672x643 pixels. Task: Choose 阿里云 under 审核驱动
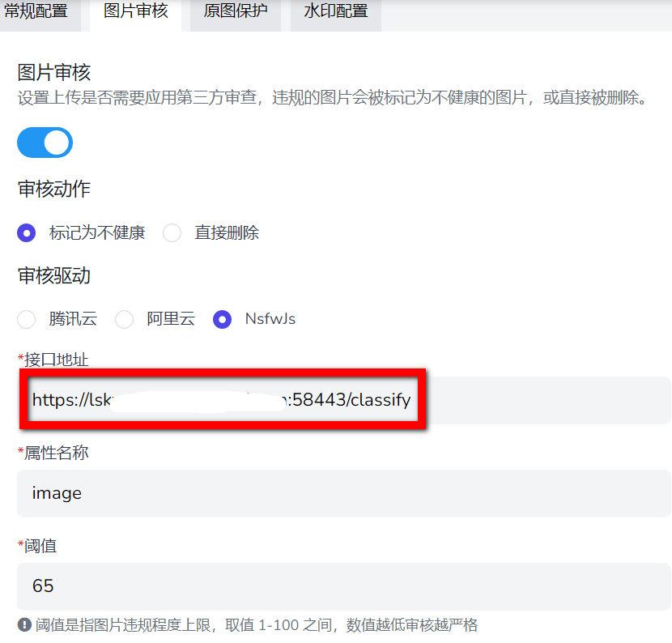click(124, 319)
